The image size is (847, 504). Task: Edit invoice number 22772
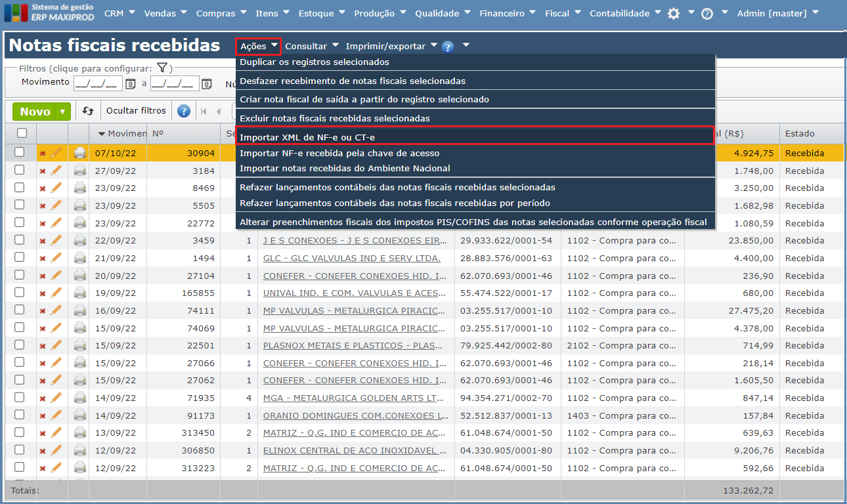coord(56,223)
